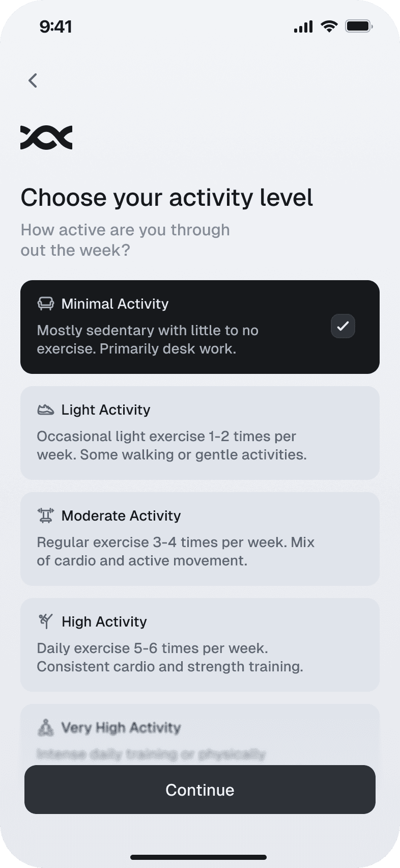The height and width of the screenshot is (868, 400).
Task: Click the Very High Activity icon
Action: pos(45,727)
